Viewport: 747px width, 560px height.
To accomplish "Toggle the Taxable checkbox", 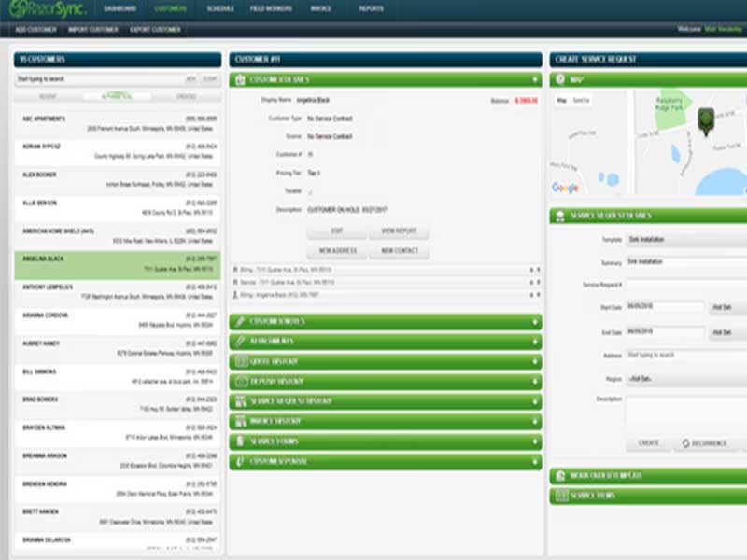I will (310, 192).
